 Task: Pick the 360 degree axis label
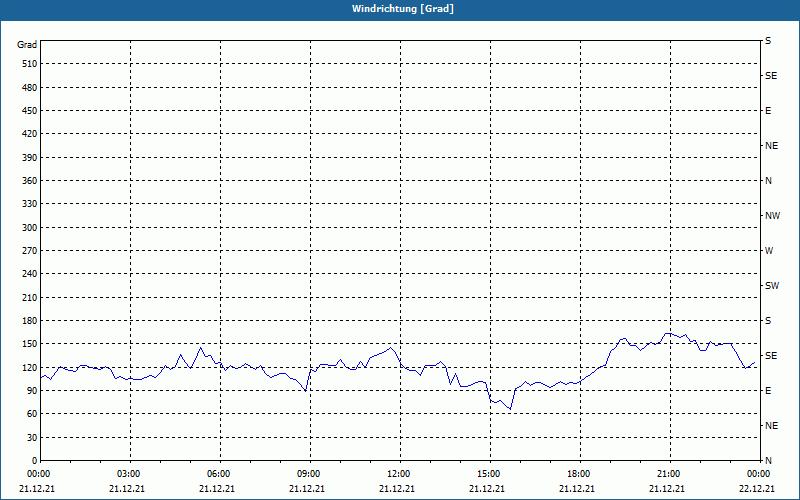(x=30, y=181)
